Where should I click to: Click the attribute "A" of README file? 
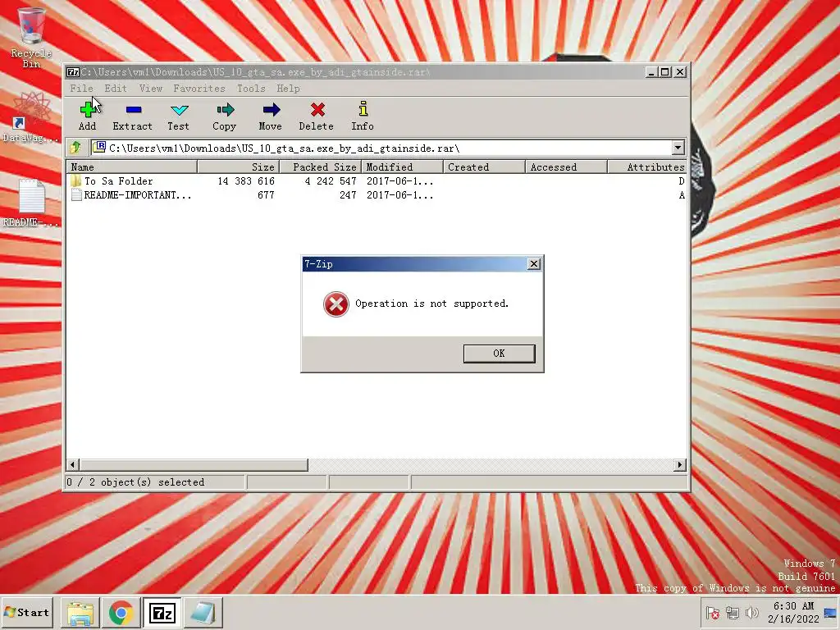682,195
